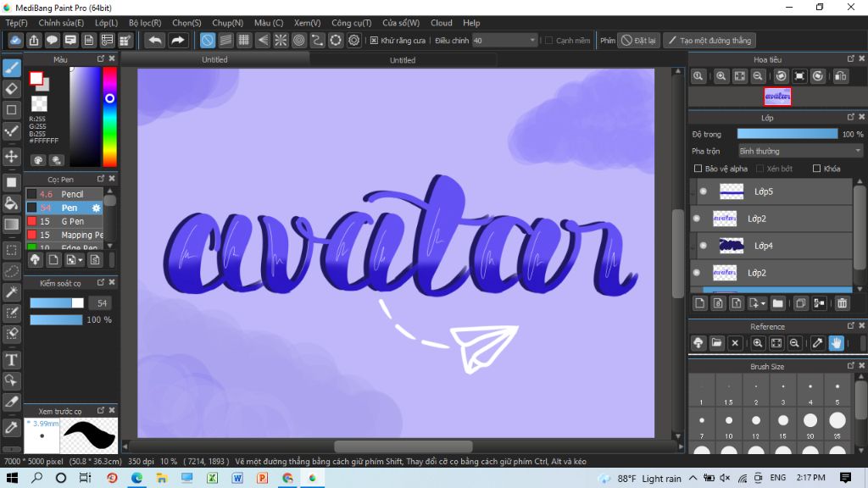Open File Explorer from taskbar
Image resolution: width=868 pixels, height=488 pixels.
coord(162,478)
